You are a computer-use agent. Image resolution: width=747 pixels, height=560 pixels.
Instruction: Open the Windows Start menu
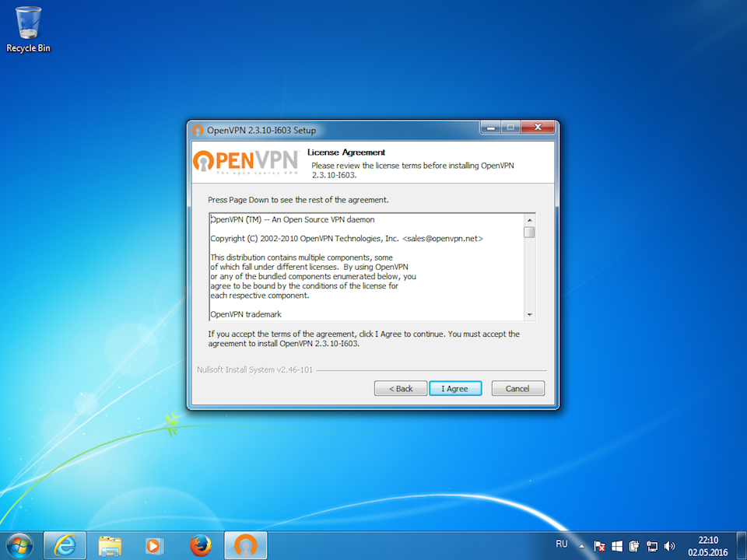click(x=19, y=544)
